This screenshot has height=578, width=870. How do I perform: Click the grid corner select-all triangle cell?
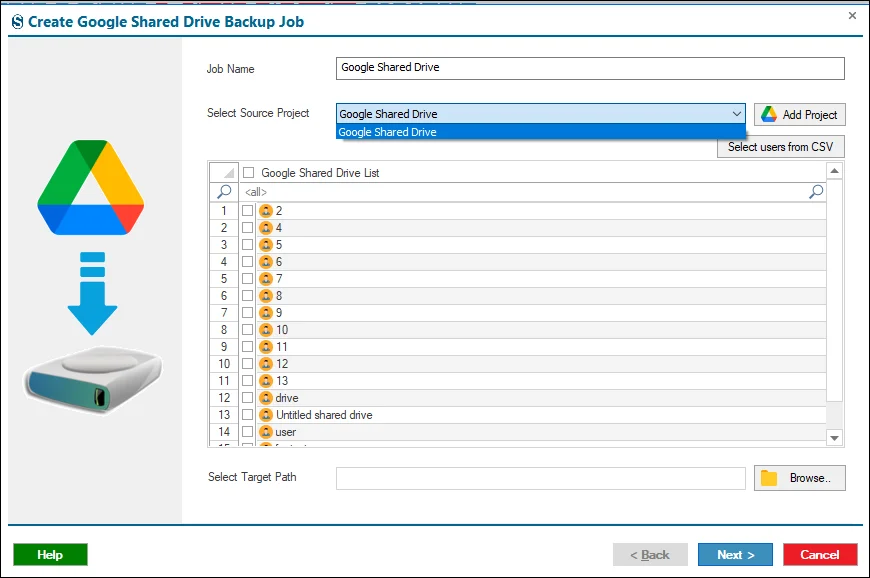click(x=224, y=173)
